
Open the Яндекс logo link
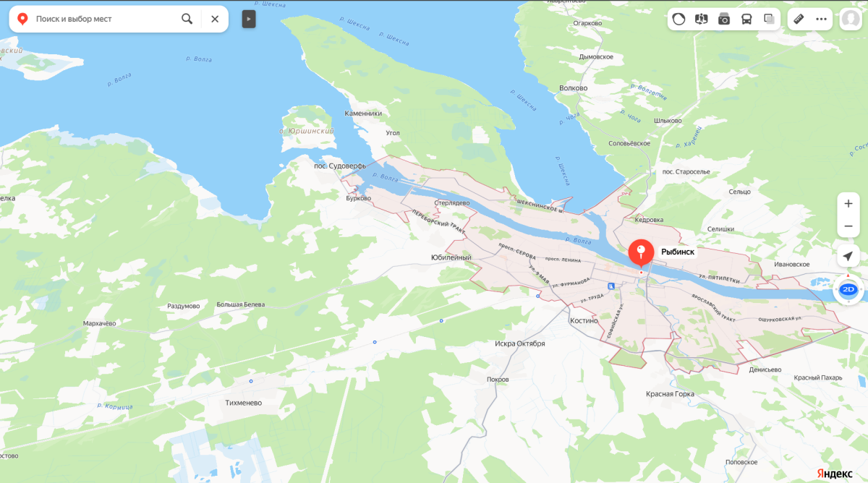coord(834,473)
